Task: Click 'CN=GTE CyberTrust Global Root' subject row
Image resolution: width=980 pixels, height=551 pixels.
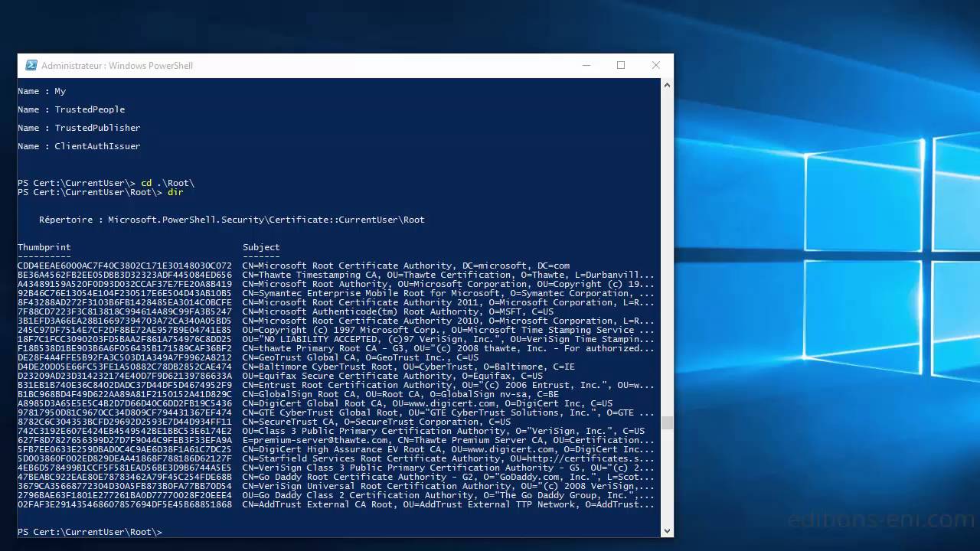Action: tap(449, 412)
